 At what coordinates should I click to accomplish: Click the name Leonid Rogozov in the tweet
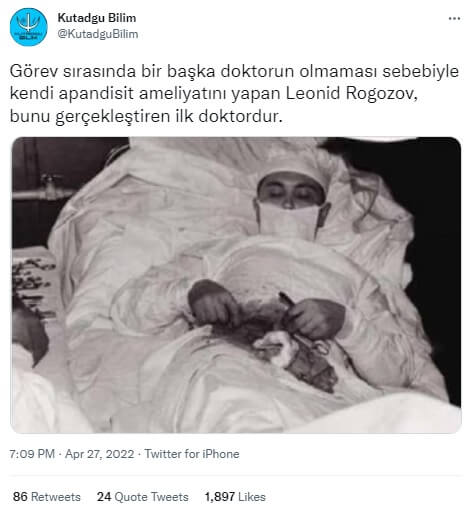pos(350,94)
